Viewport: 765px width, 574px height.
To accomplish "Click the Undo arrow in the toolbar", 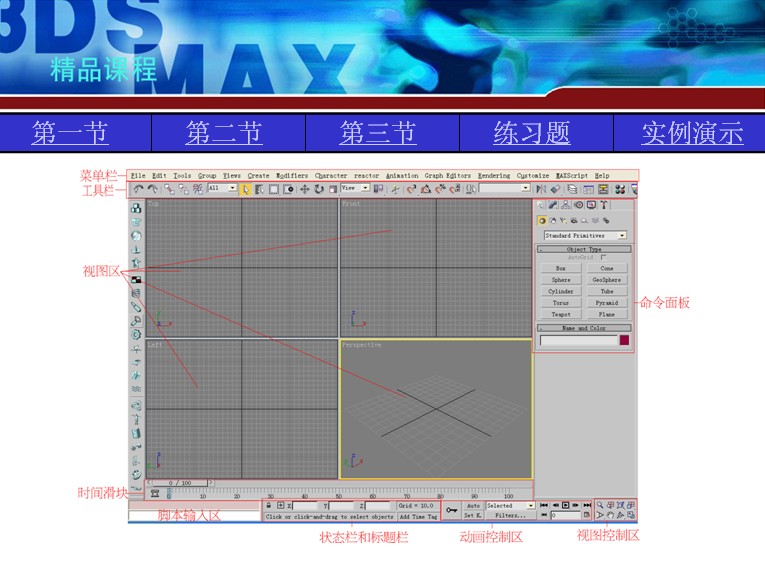I will (139, 189).
